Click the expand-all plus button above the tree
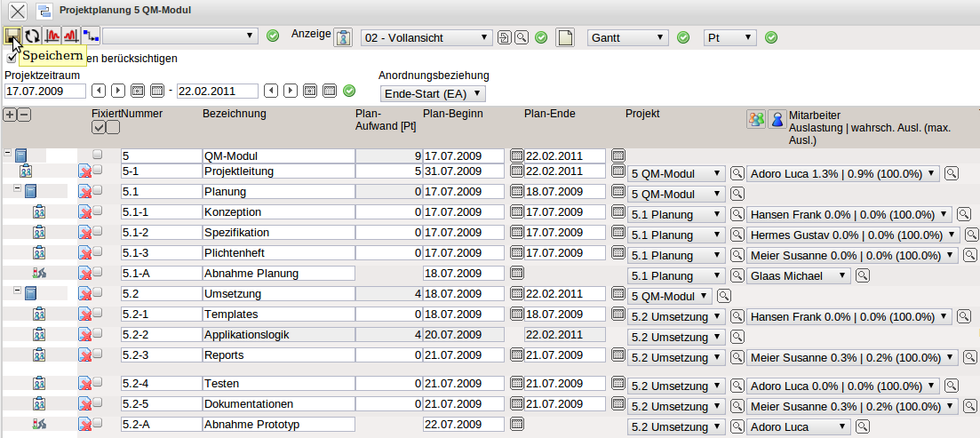980x438 pixels. 10,114
